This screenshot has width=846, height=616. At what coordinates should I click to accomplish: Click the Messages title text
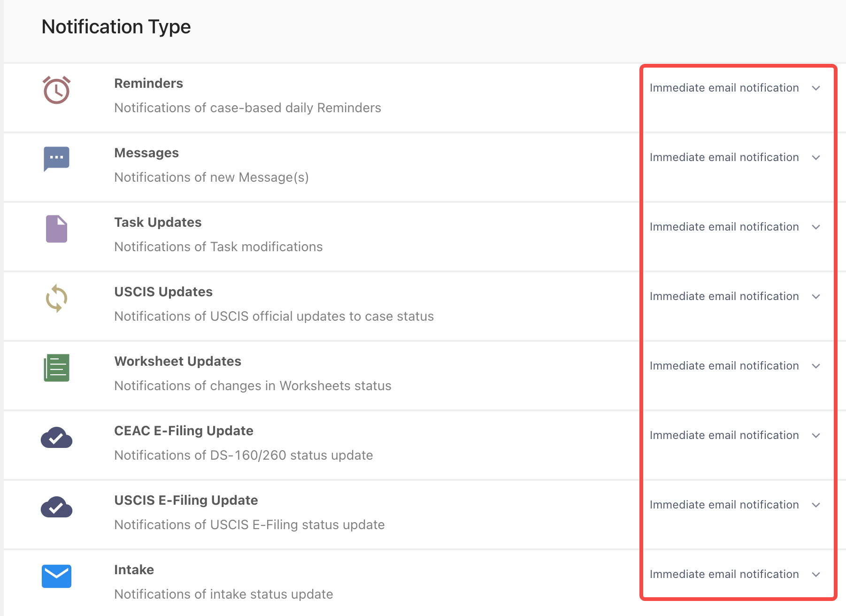pyautogui.click(x=146, y=153)
